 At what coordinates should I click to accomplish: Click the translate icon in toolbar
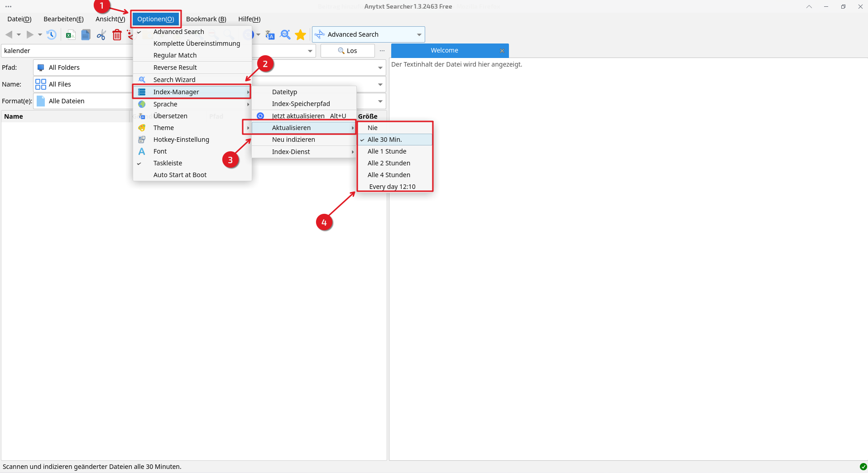tap(270, 34)
